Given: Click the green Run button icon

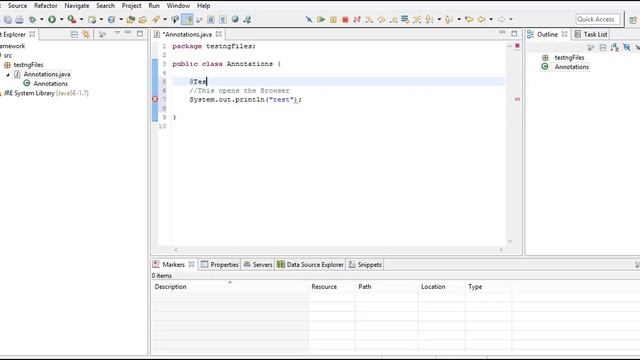Looking at the screenshot, I should click(52, 19).
